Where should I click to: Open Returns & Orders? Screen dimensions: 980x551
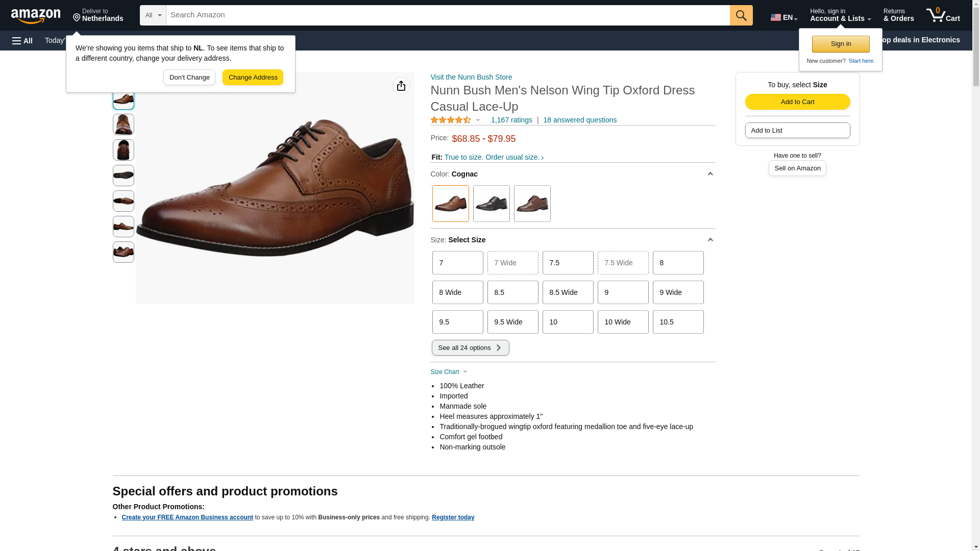click(898, 15)
